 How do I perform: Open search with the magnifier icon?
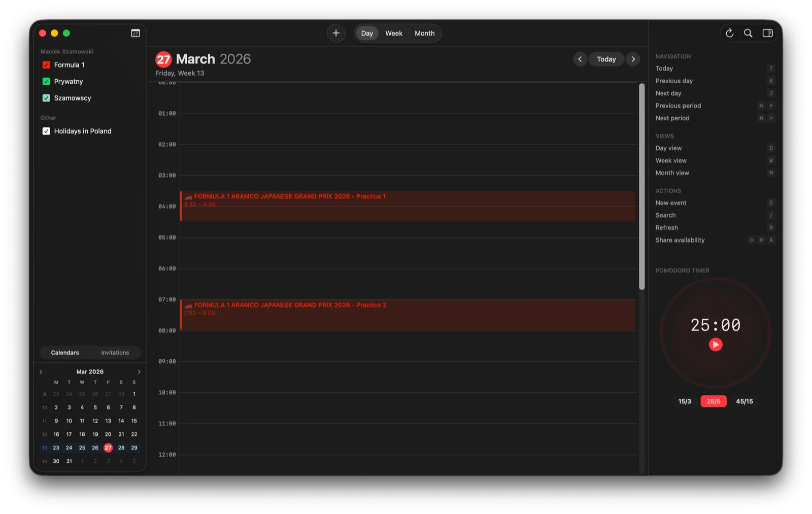pos(748,33)
